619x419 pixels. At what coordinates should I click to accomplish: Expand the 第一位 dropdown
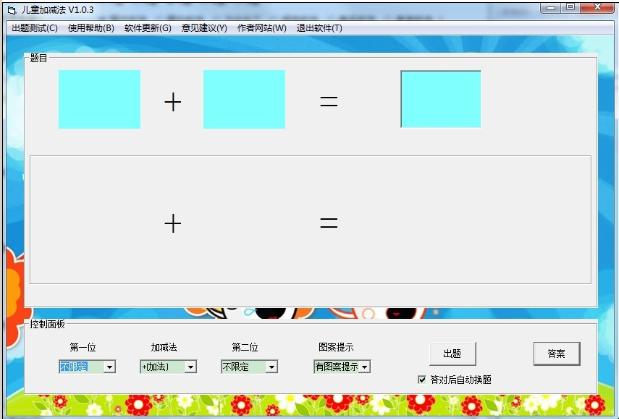point(109,367)
